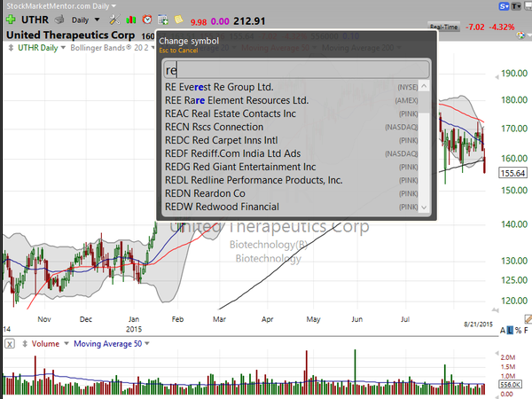
Task: Click the calendar with plus icon
Action: (163, 20)
